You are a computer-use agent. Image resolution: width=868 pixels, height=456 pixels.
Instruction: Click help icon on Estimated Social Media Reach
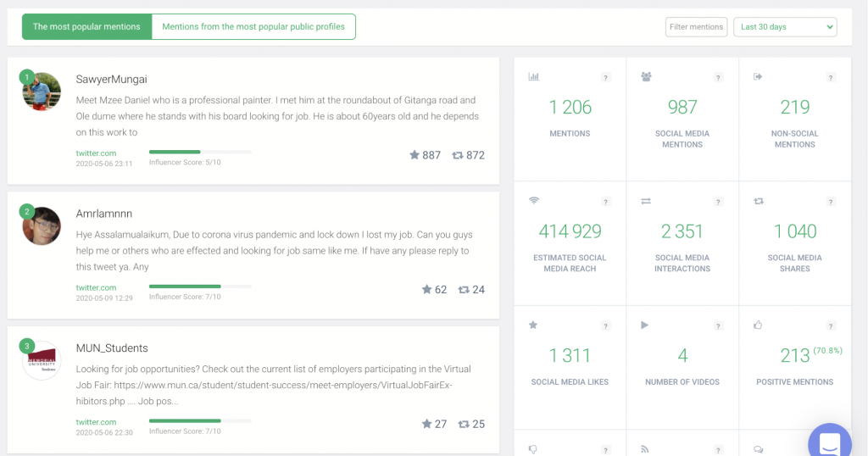tap(605, 202)
